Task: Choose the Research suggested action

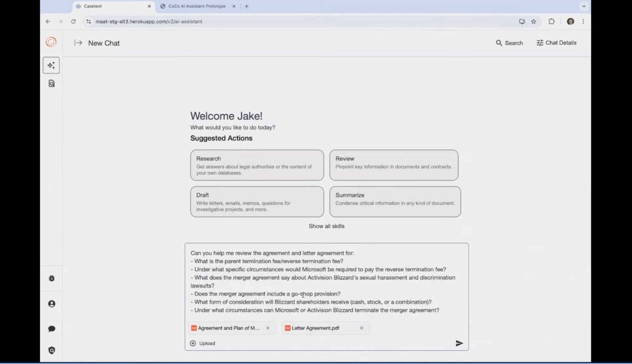Action: click(257, 165)
